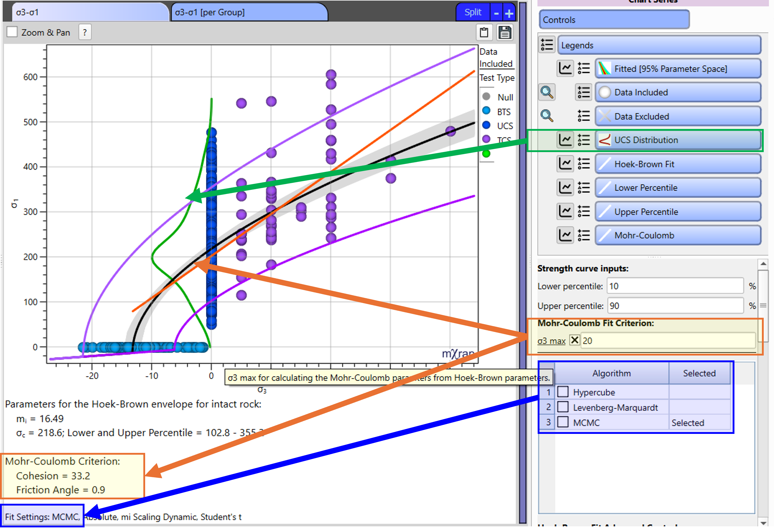Viewport: 774px width, 532px height.
Task: Click the magnifier icon beside Data Included
Action: pyautogui.click(x=547, y=92)
